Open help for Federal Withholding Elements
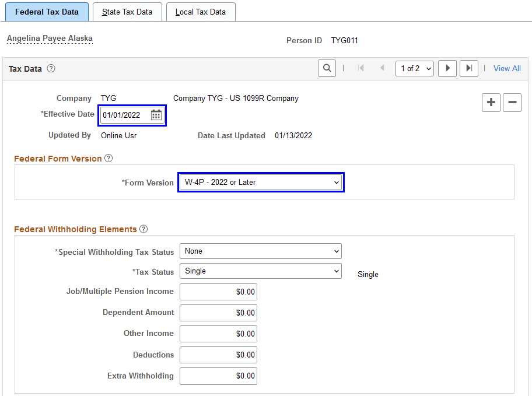Screen dimensions: 532x396 coord(143,229)
